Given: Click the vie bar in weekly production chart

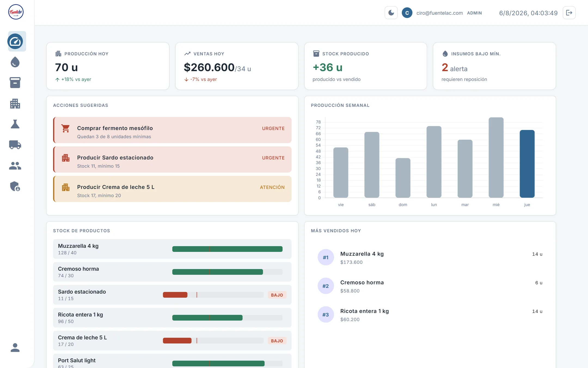Looking at the screenshot, I should [341, 173].
